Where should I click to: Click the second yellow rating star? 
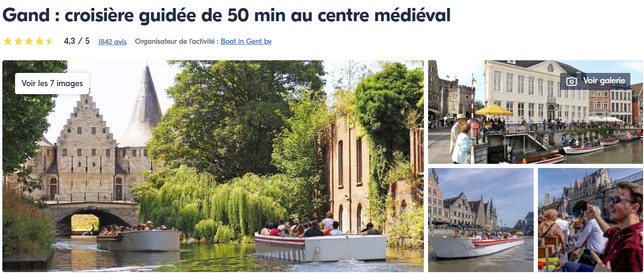click(18, 41)
